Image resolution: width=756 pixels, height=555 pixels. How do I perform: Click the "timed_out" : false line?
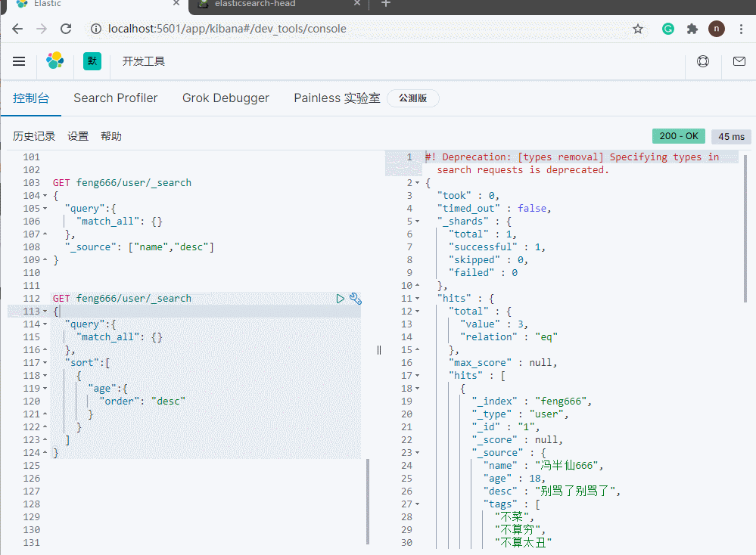coord(493,209)
